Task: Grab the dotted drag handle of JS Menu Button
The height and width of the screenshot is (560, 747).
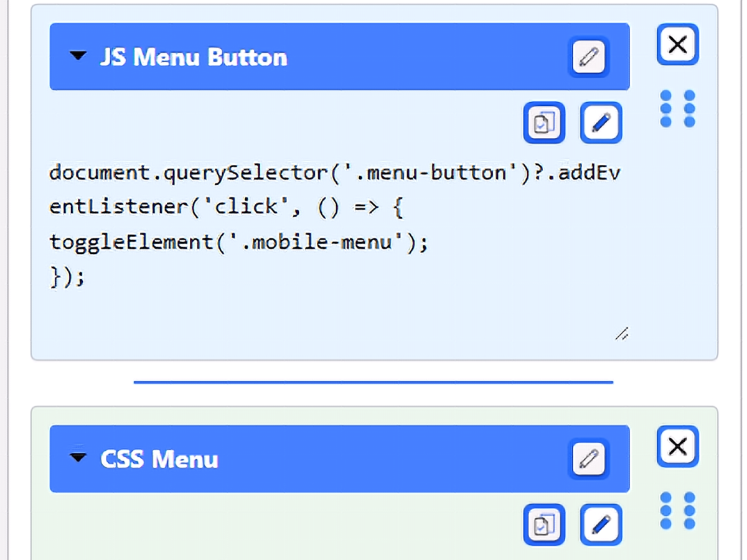Action: (x=677, y=109)
